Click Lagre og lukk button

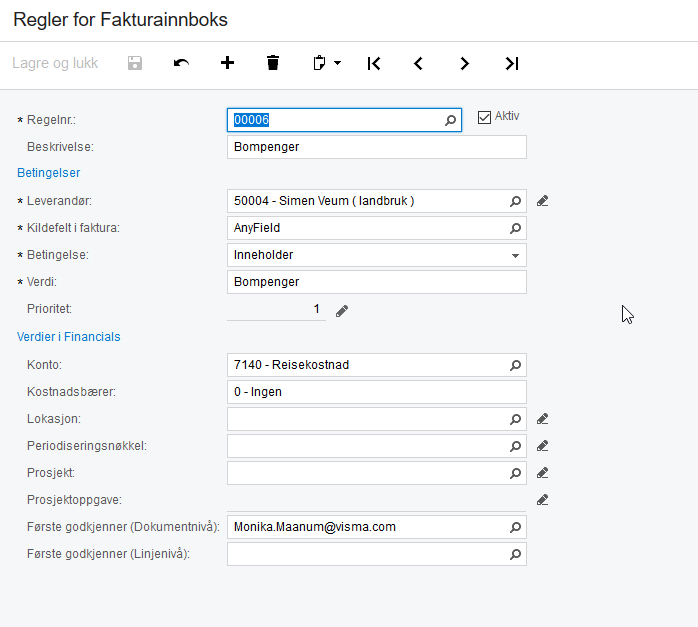tap(55, 63)
